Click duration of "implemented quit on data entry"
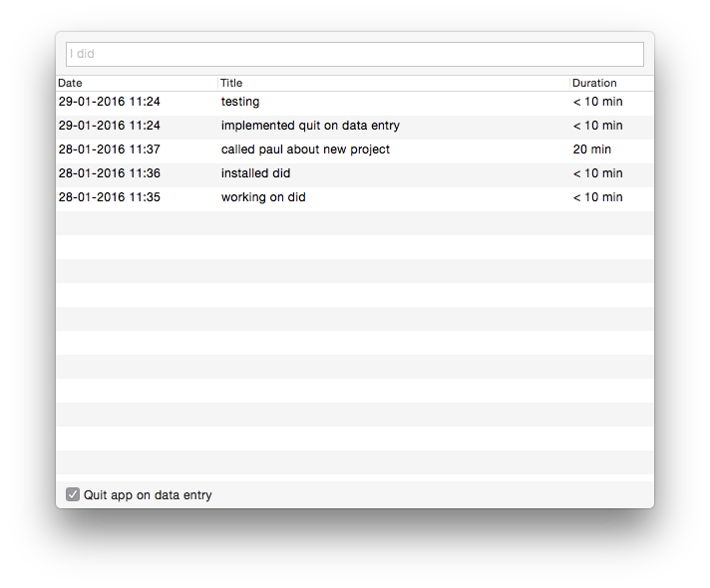This screenshot has height=588, width=710. click(x=597, y=126)
